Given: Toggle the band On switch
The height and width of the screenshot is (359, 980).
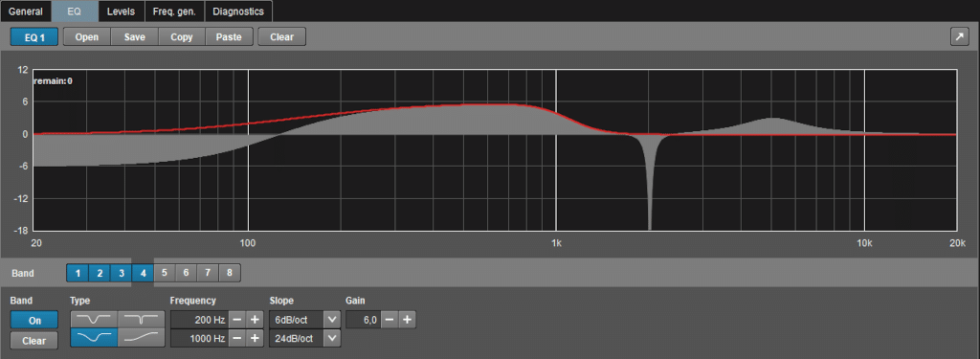Looking at the screenshot, I should [34, 320].
